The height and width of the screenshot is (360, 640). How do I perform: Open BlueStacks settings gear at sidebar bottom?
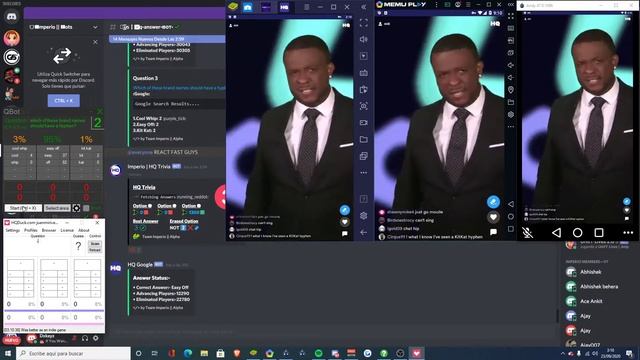click(x=363, y=216)
